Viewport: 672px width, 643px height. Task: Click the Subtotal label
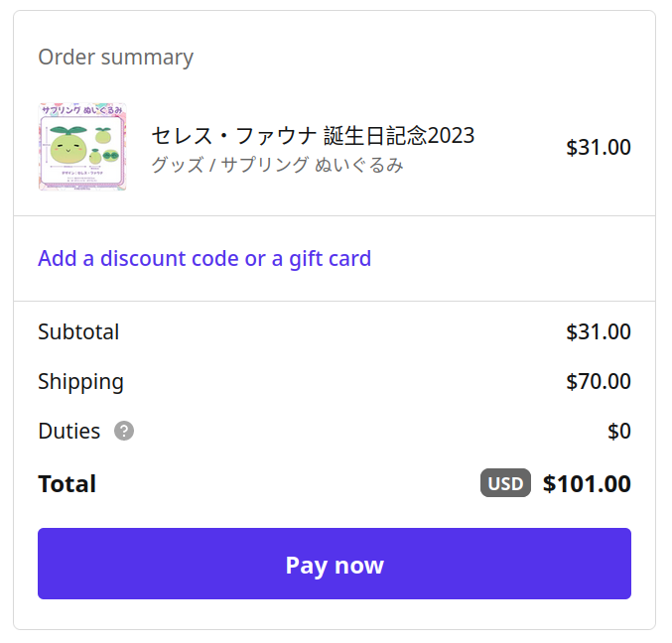pos(78,332)
